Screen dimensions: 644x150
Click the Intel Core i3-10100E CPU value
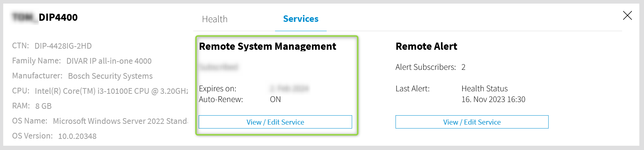(111, 91)
